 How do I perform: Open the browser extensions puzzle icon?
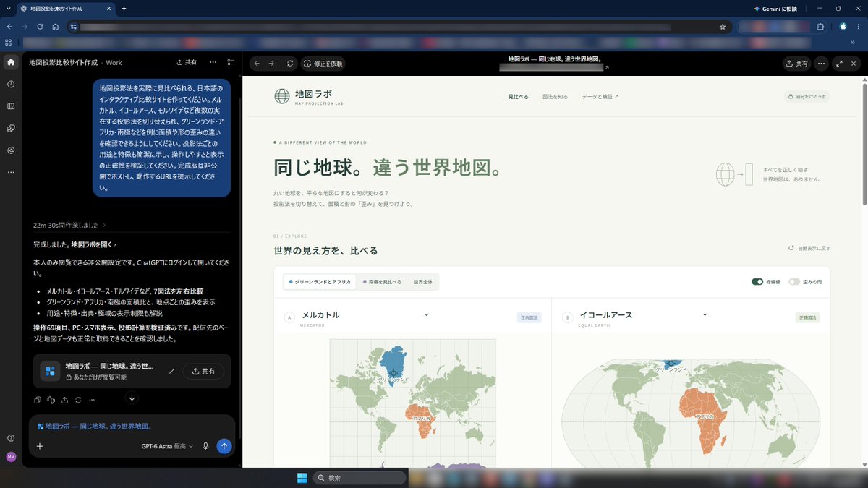(x=820, y=27)
